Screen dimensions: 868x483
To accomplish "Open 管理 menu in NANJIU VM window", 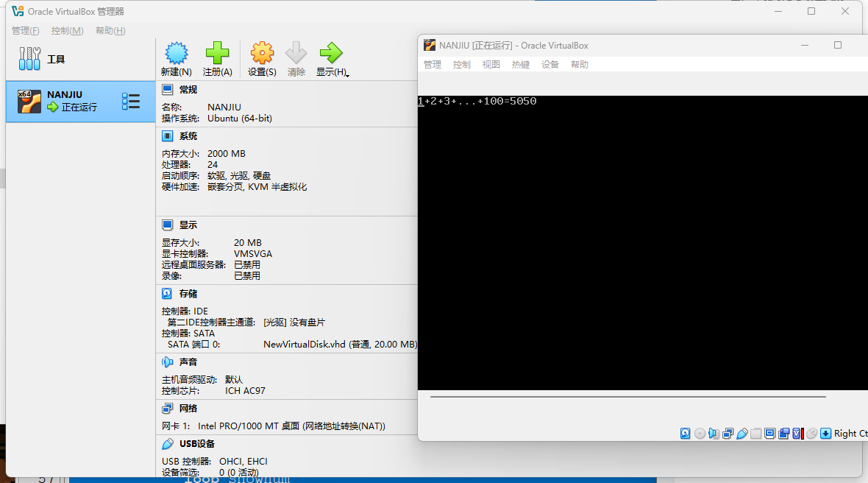I will tap(433, 64).
